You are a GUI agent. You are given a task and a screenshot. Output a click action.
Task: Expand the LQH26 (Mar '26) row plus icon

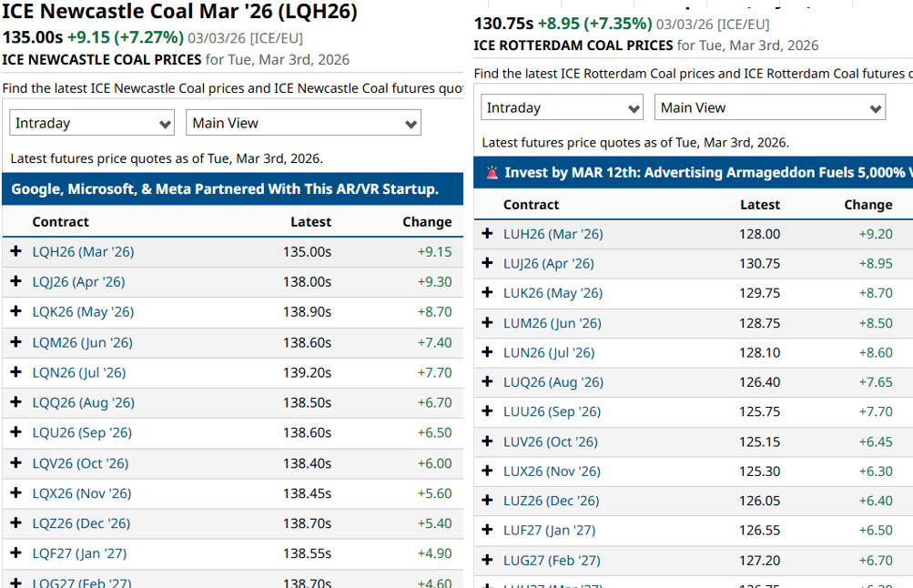pyautogui.click(x=15, y=251)
